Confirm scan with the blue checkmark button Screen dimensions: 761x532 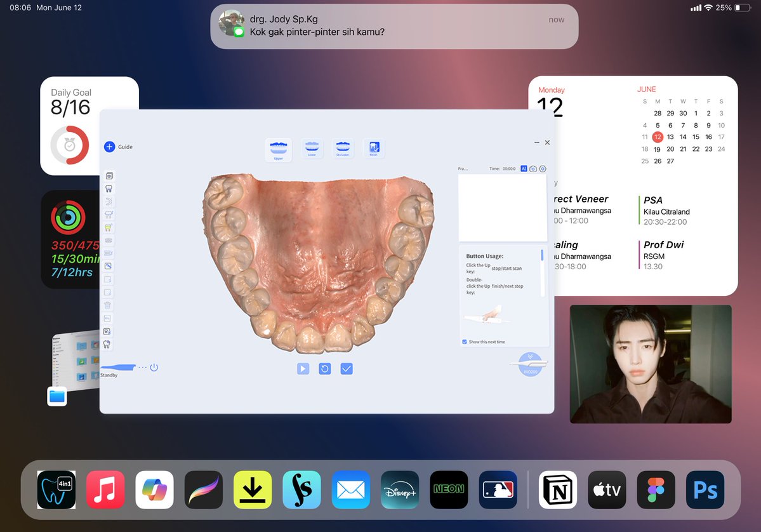point(347,369)
